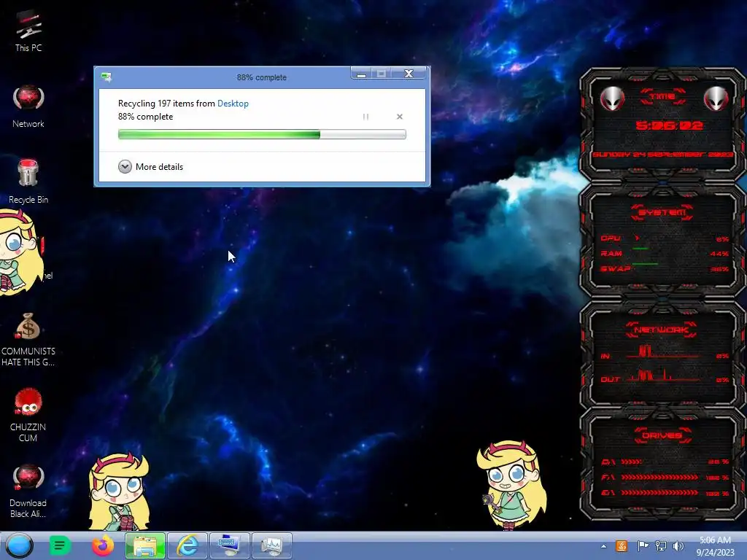Select the Download Black Ali... desktop icon
747x560 pixels.
point(28,491)
